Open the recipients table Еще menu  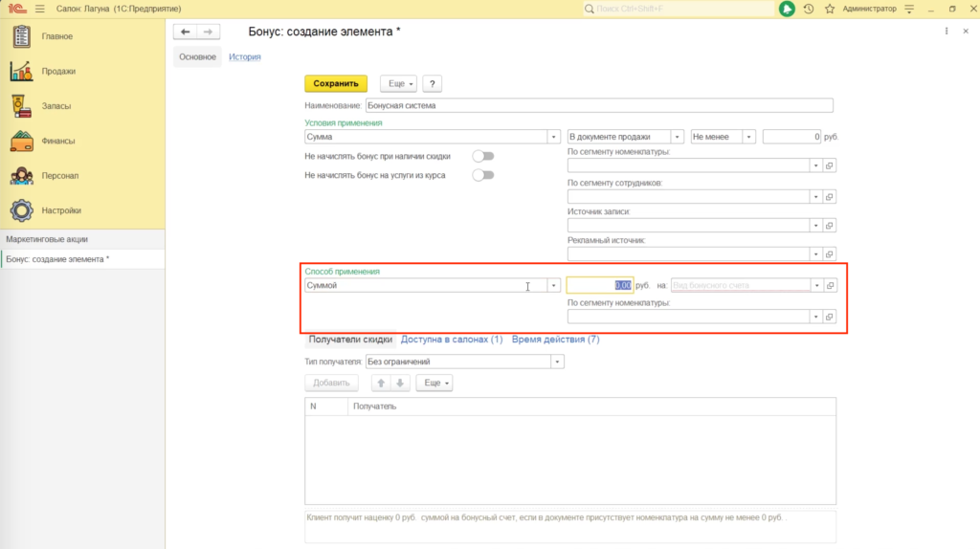[434, 383]
